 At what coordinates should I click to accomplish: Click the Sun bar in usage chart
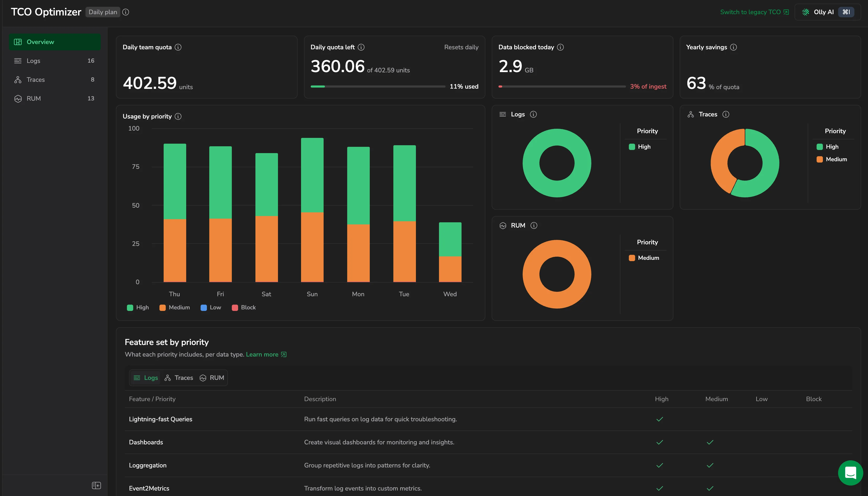[312, 210]
